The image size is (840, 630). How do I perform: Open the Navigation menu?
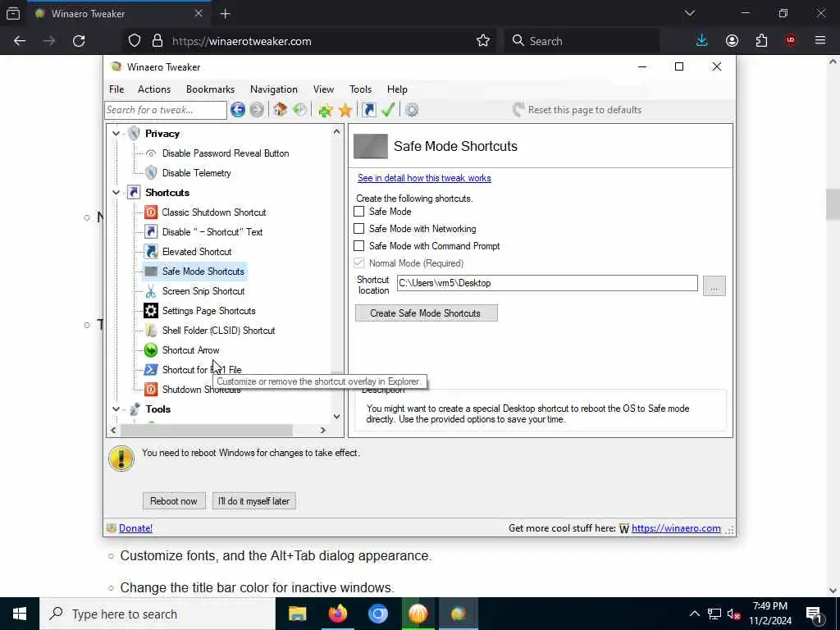point(274,89)
